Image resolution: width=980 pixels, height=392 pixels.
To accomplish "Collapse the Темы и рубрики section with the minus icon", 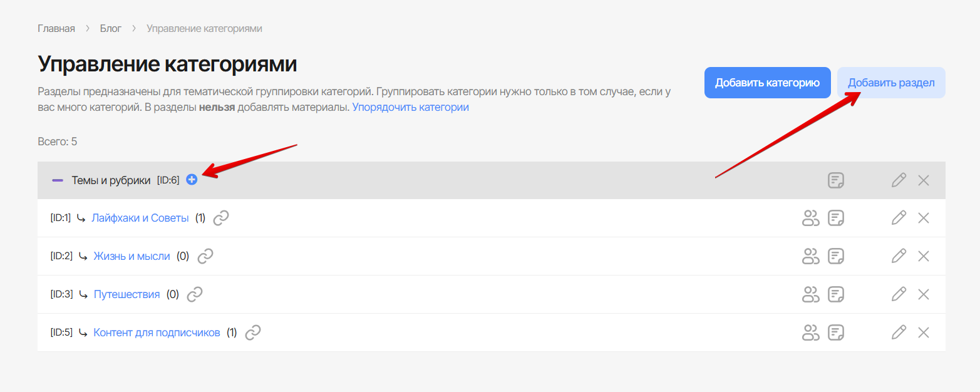I will (x=58, y=180).
